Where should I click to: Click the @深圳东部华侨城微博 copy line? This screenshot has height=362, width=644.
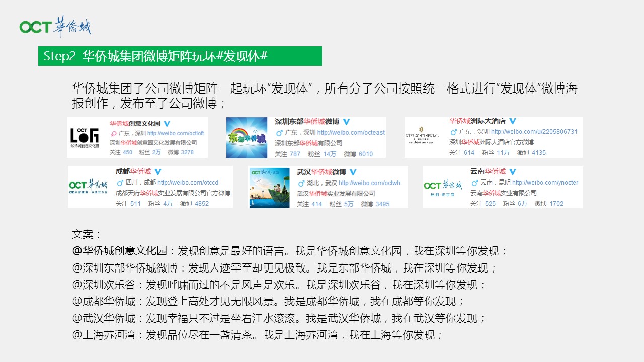coord(285,267)
